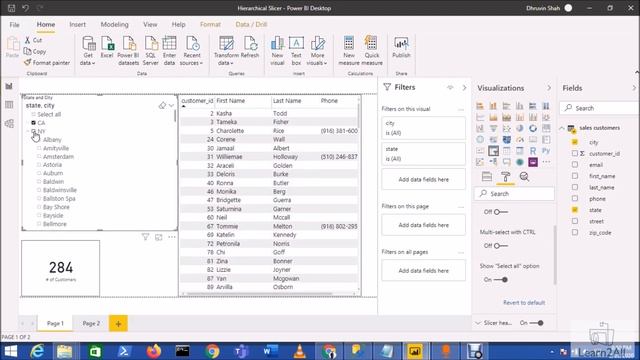Check the NY state checkbox
Viewport: 640px width, 360px height.
34,131
